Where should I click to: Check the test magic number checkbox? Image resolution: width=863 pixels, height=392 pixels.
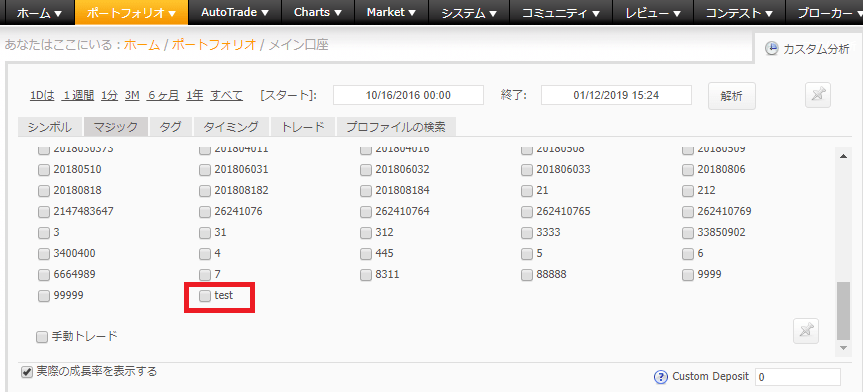pos(205,296)
